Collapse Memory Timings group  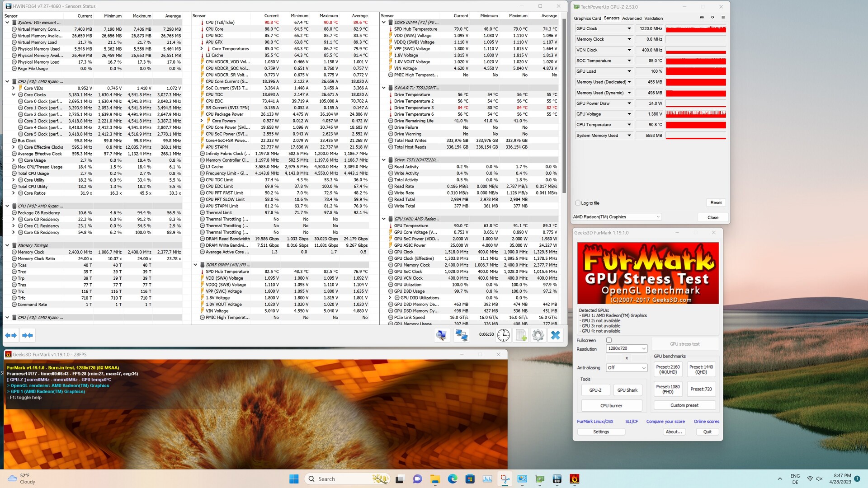coord(7,245)
